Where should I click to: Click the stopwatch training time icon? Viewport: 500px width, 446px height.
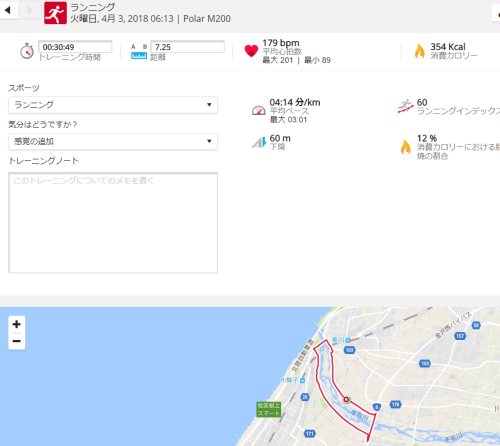[x=27, y=51]
